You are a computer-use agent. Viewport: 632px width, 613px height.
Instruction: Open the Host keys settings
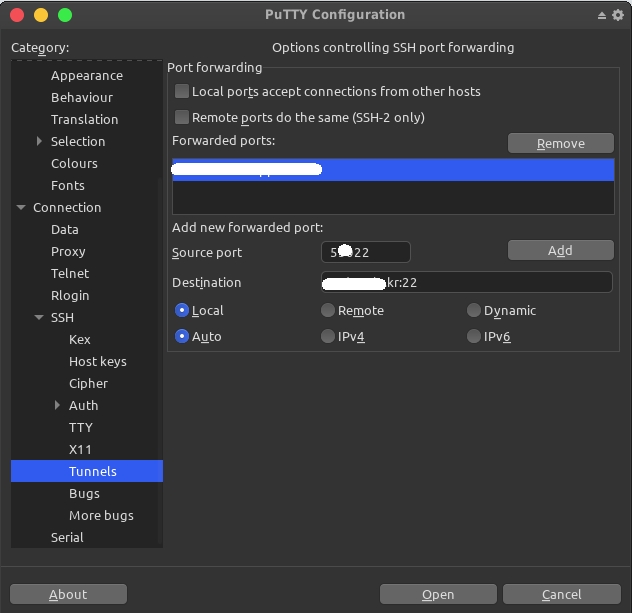coord(98,362)
